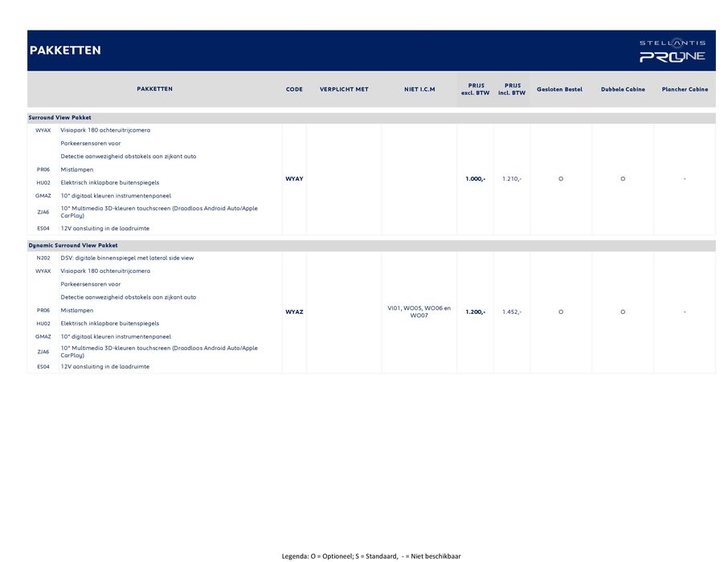Click the 1.452,- price including BTW

click(512, 312)
